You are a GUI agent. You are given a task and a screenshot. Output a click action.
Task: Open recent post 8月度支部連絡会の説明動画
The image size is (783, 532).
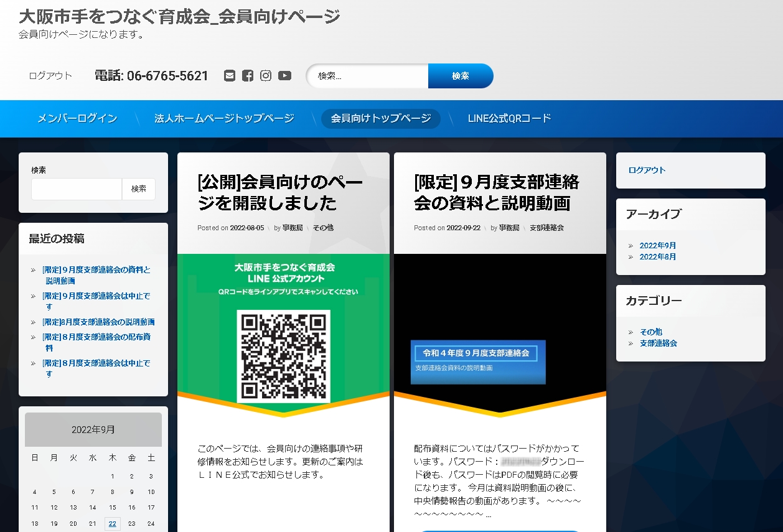[x=98, y=322]
